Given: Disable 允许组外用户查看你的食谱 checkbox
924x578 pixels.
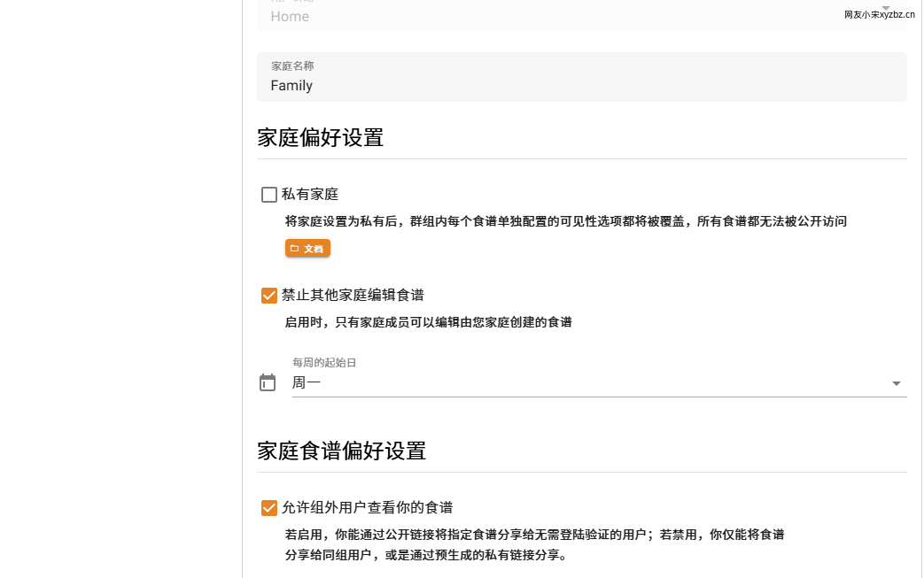Looking at the screenshot, I should pyautogui.click(x=269, y=508).
